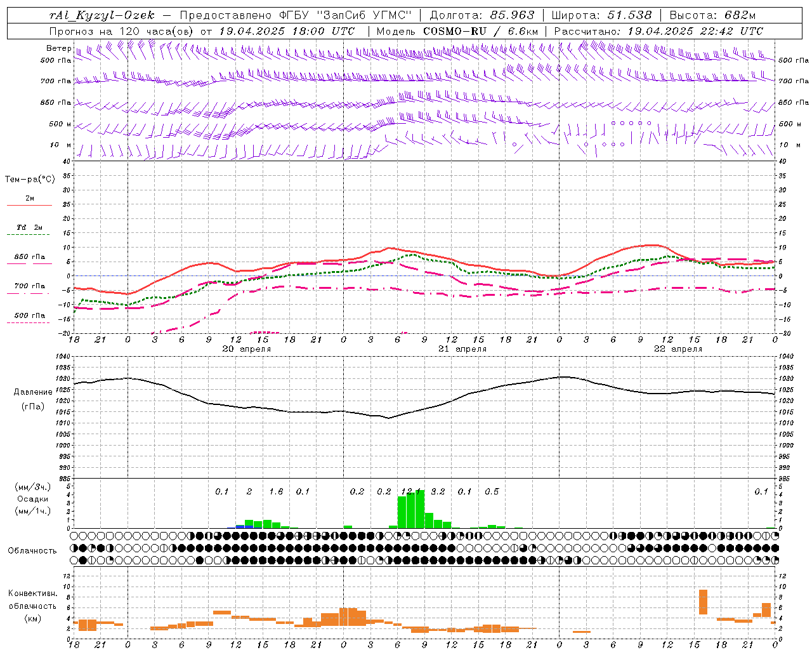Click the Долгота: 85.963 value
812x650 pixels.
tap(482, 15)
